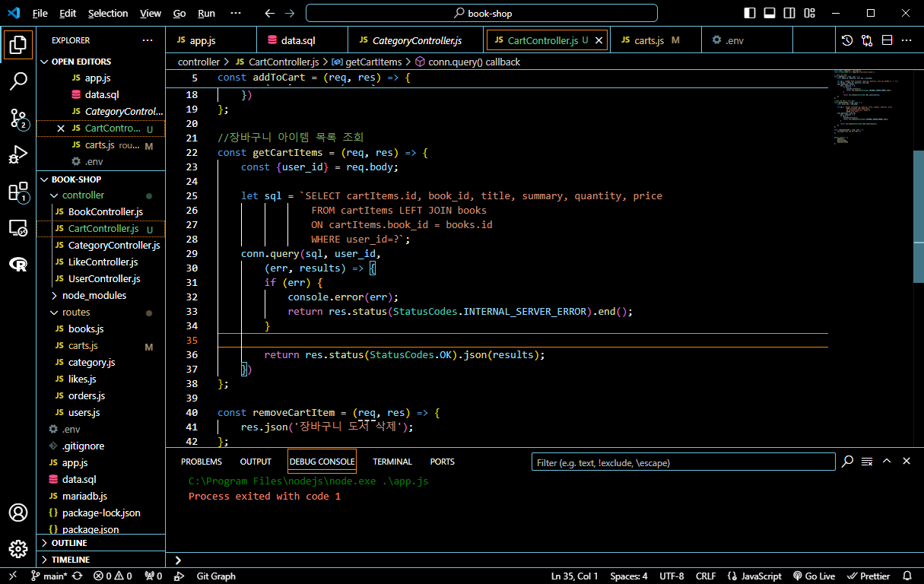
Task: Open the timeline history icon in editor toolbar
Action: tap(847, 40)
